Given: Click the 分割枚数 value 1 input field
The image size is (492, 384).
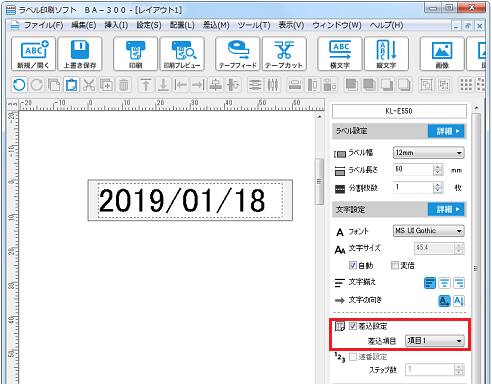Looking at the screenshot, I should click(413, 188).
